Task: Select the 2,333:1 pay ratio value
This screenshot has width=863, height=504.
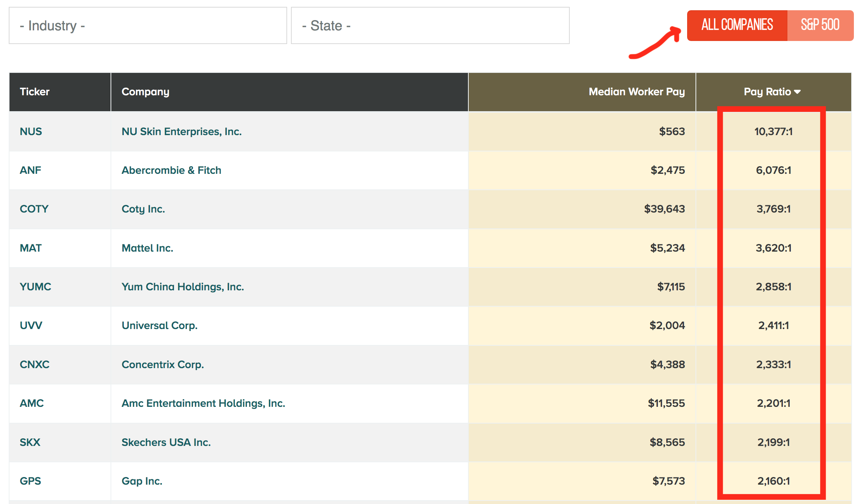Action: [773, 364]
